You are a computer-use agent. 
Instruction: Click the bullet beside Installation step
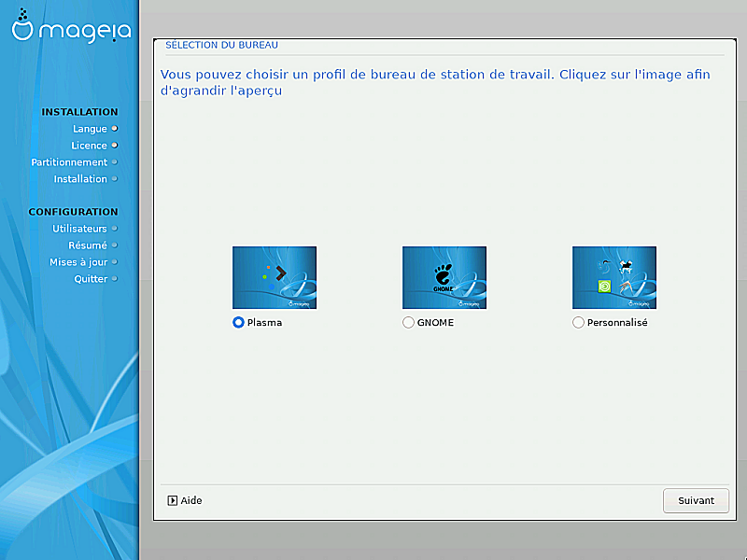[115, 179]
